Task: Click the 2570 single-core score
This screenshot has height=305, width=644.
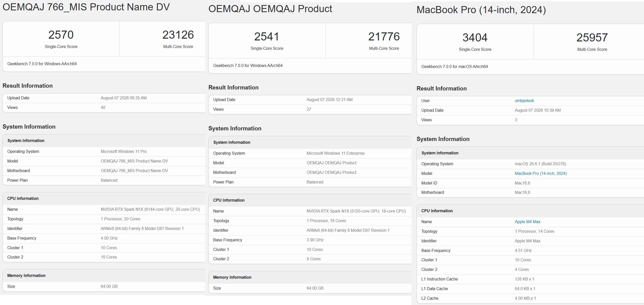Action: [x=61, y=35]
